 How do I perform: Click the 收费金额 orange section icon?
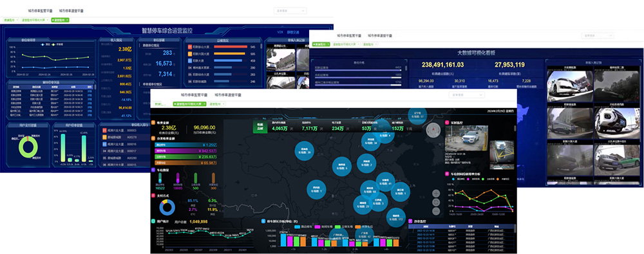[x=153, y=122]
